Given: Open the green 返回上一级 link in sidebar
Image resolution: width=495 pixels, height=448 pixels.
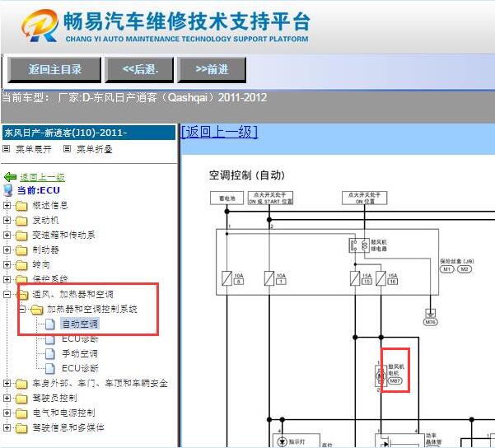Looking at the screenshot, I should point(42,177).
